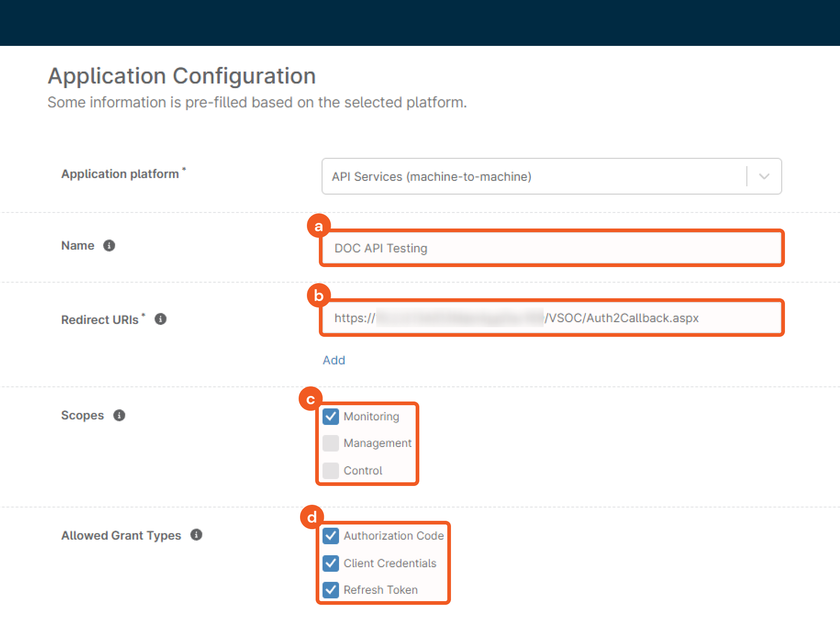Click the Redirect URIs info icon
This screenshot has height=636, width=840.
point(160,319)
